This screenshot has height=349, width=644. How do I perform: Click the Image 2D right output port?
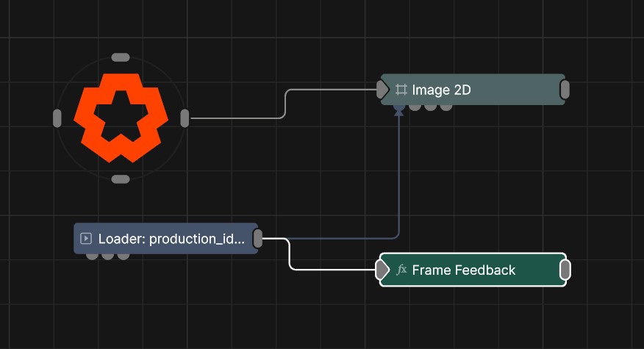[565, 90]
